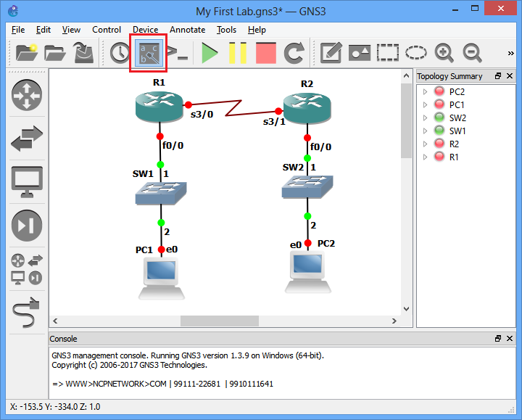Open the Device menu

[x=145, y=30]
